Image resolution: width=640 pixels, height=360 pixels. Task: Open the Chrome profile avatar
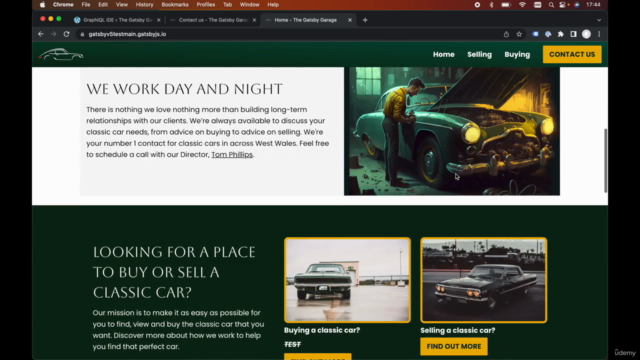click(587, 34)
